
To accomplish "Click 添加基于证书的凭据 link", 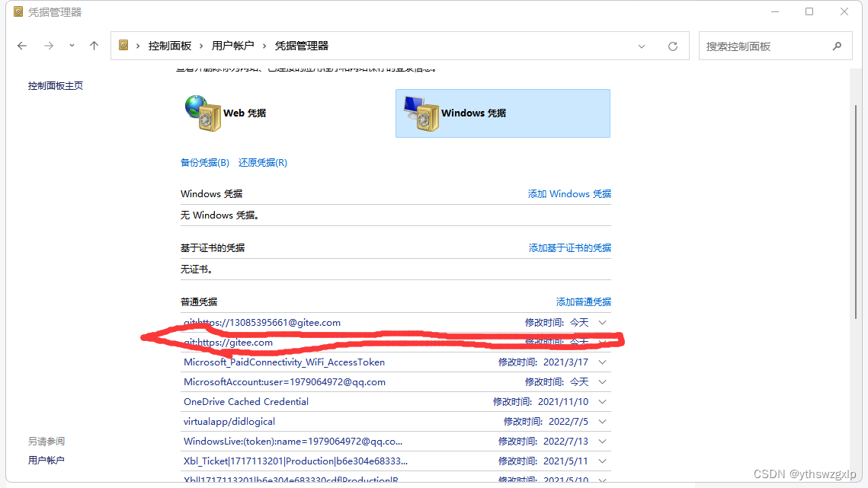I will [569, 248].
